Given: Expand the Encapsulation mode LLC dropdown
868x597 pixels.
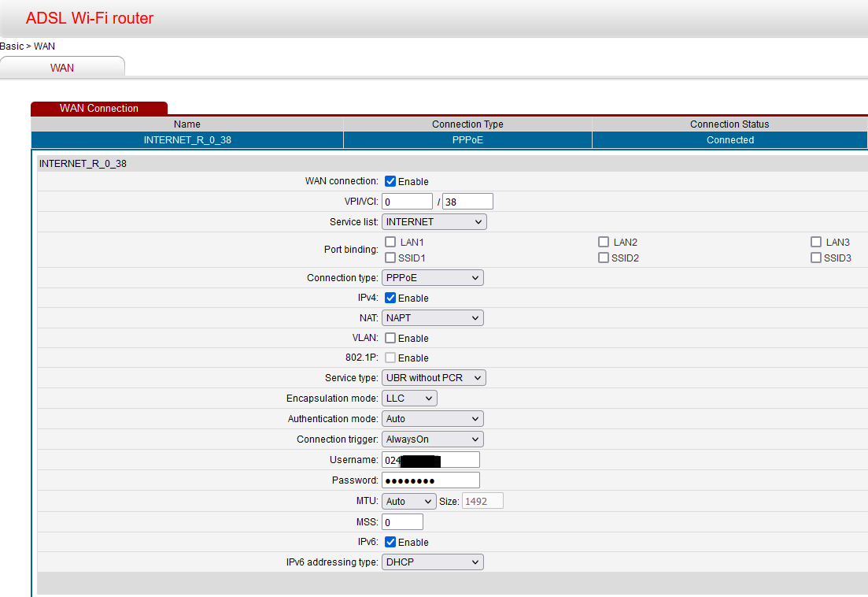Looking at the screenshot, I should 409,399.
